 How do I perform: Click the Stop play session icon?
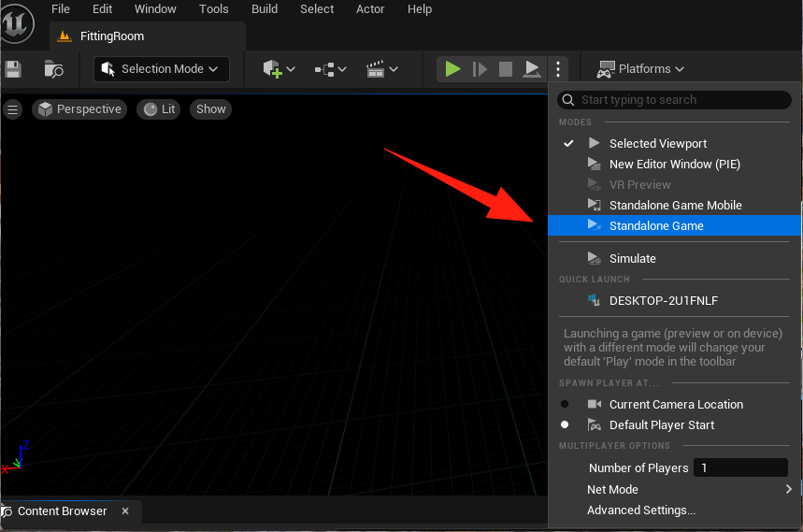point(506,68)
